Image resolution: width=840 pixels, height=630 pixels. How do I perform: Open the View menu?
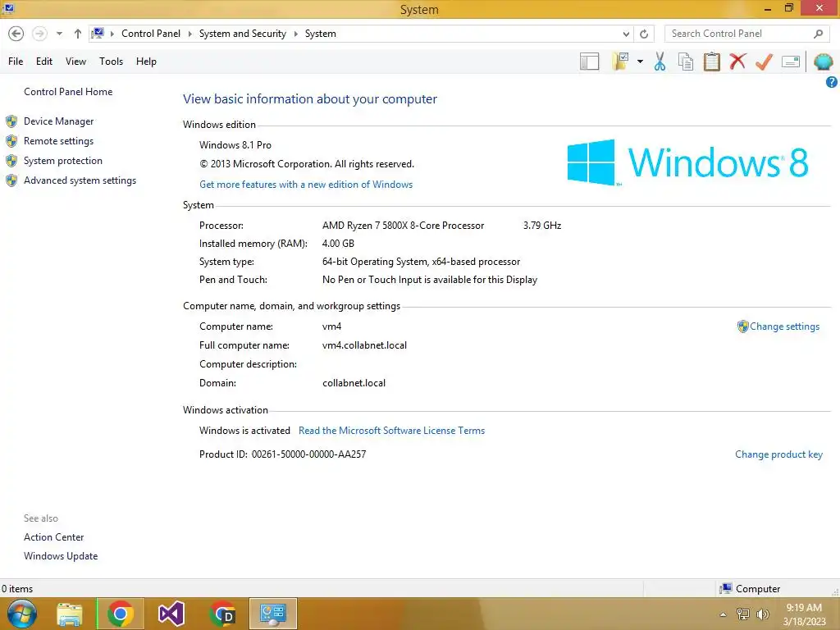click(x=75, y=62)
